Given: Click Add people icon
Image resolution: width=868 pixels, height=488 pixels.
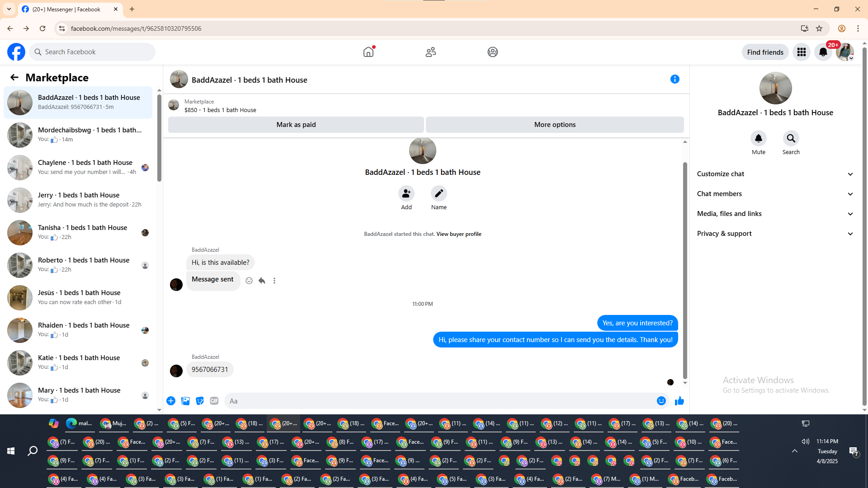Looking at the screenshot, I should click(x=406, y=193).
